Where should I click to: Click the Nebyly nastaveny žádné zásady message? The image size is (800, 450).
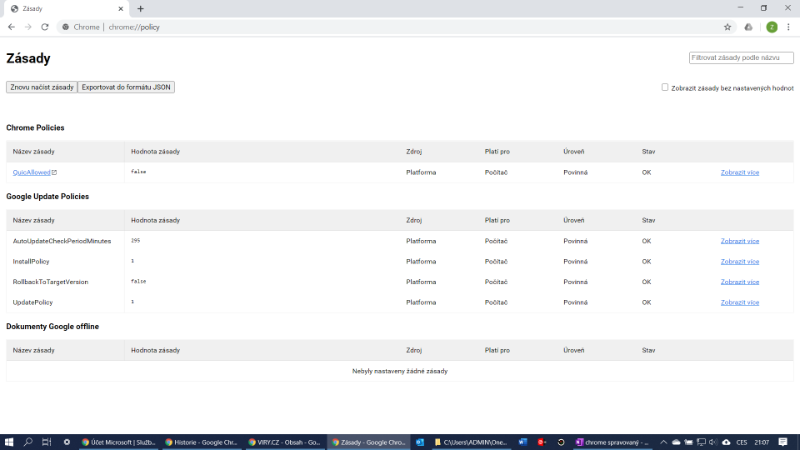coord(400,371)
